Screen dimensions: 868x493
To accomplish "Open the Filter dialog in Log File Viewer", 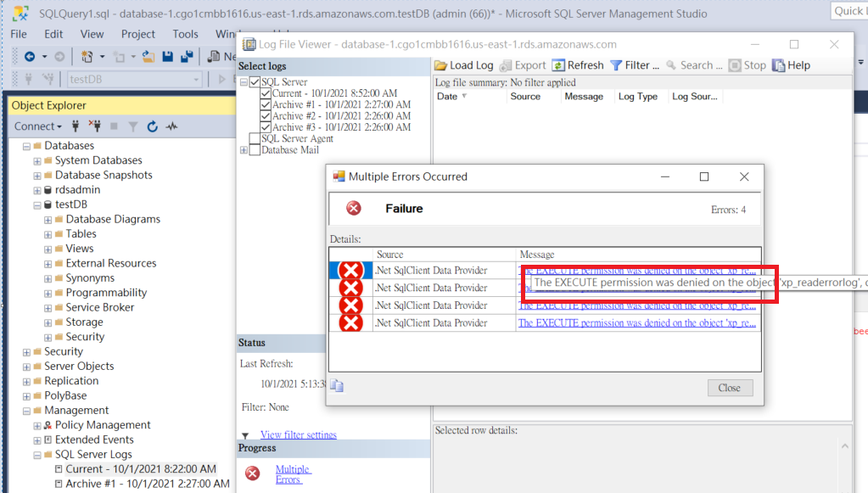I will [635, 65].
